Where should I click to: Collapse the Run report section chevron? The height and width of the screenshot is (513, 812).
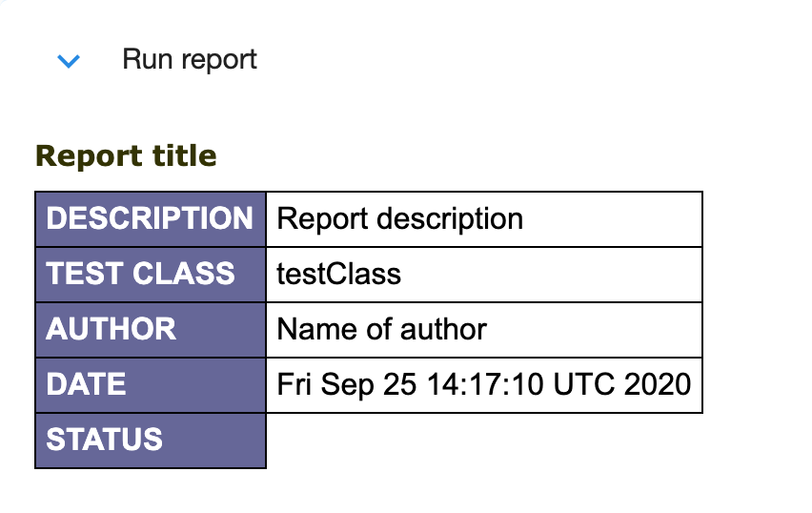click(69, 61)
